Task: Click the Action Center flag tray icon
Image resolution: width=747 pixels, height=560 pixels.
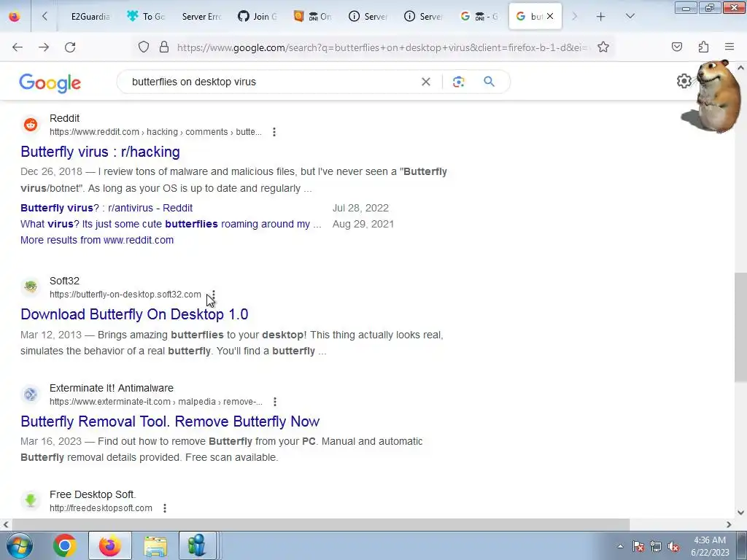Action: (638, 546)
